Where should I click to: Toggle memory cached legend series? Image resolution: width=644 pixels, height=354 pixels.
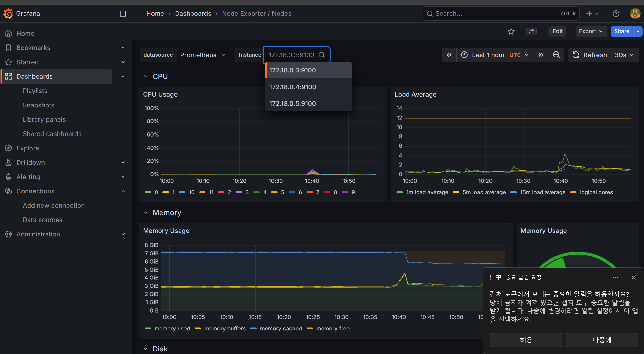point(281,329)
